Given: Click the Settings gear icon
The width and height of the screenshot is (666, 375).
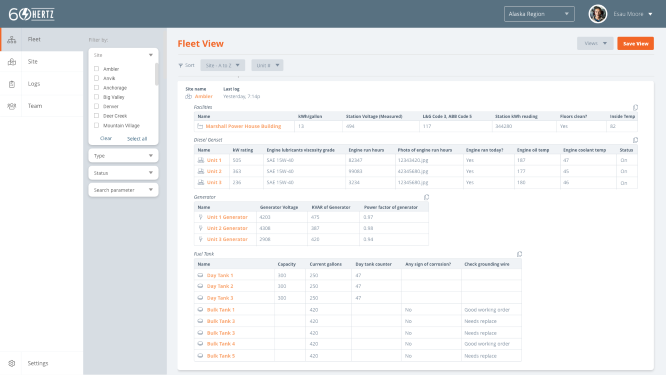Looking at the screenshot, I should coord(11,364).
